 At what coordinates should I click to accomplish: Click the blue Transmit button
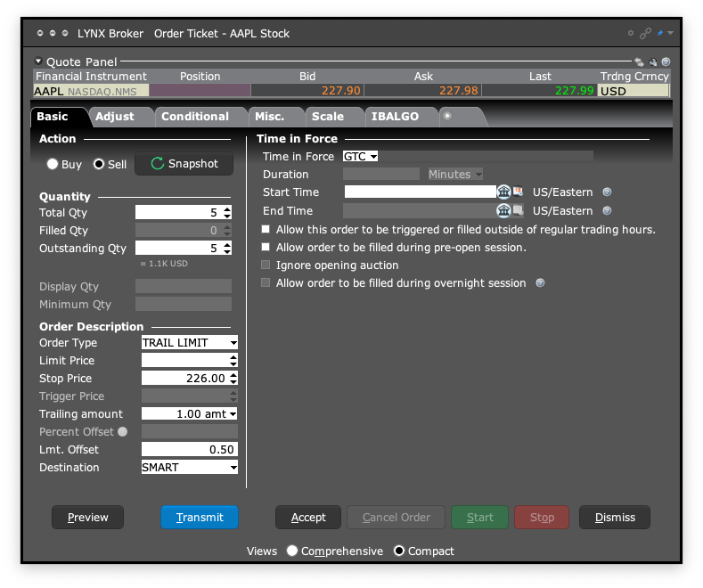200,518
